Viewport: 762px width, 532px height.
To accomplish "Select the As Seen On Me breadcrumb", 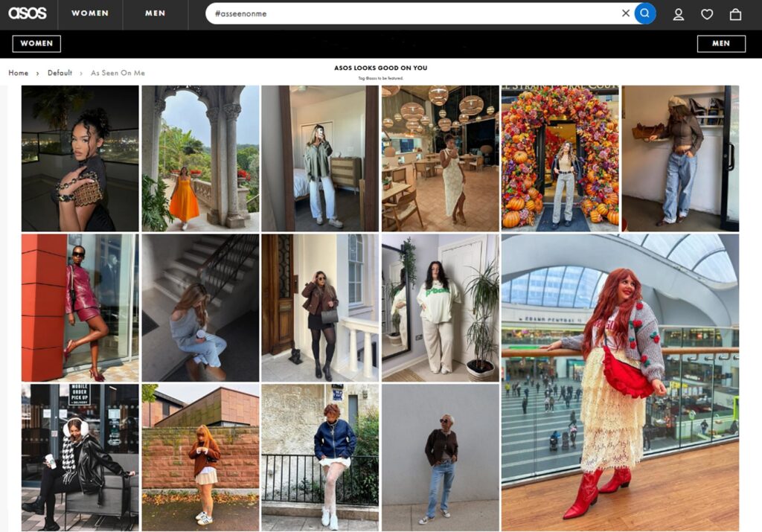I will click(117, 73).
